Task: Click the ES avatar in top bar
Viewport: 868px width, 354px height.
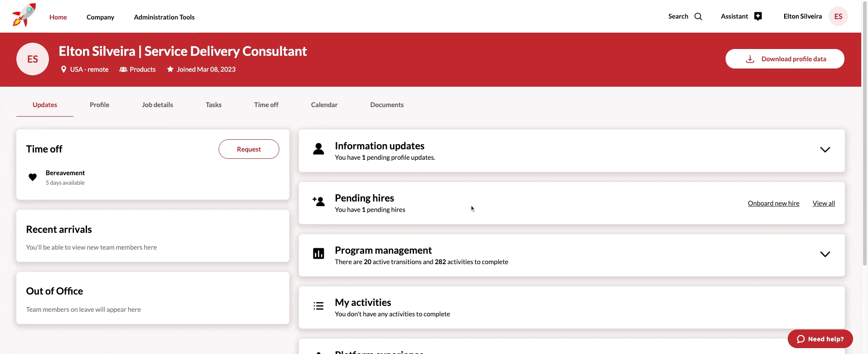Action: pos(838,16)
